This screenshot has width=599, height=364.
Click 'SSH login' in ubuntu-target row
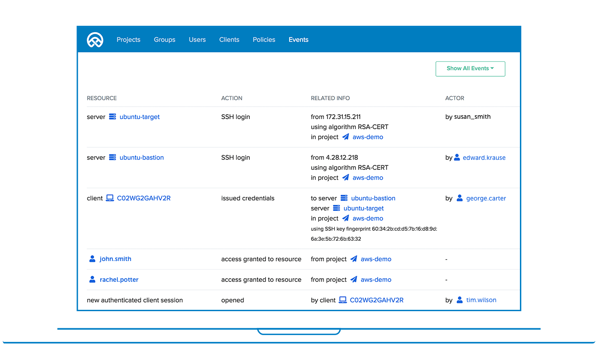[235, 117]
